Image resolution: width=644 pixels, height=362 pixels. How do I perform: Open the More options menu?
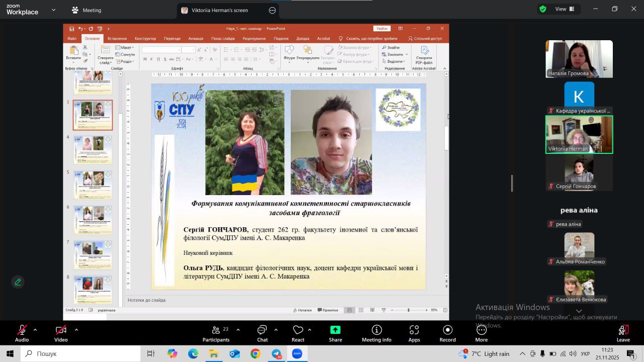click(x=481, y=333)
